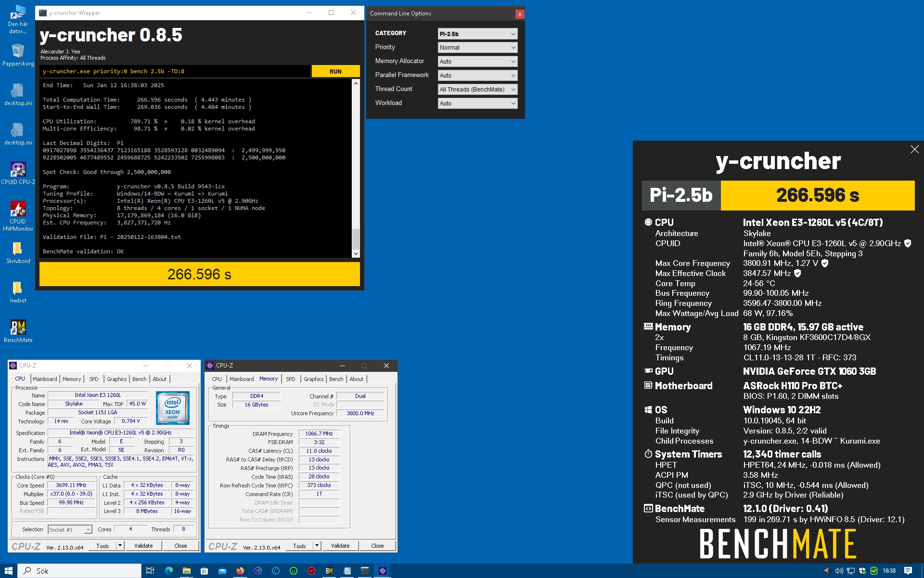Click the 373 clocks tRFC value

click(319, 485)
